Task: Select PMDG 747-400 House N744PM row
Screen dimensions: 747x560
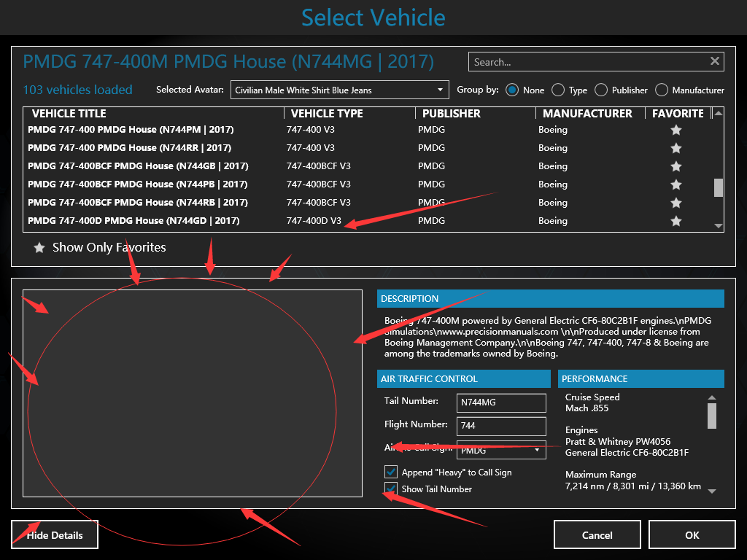Action: pos(368,130)
